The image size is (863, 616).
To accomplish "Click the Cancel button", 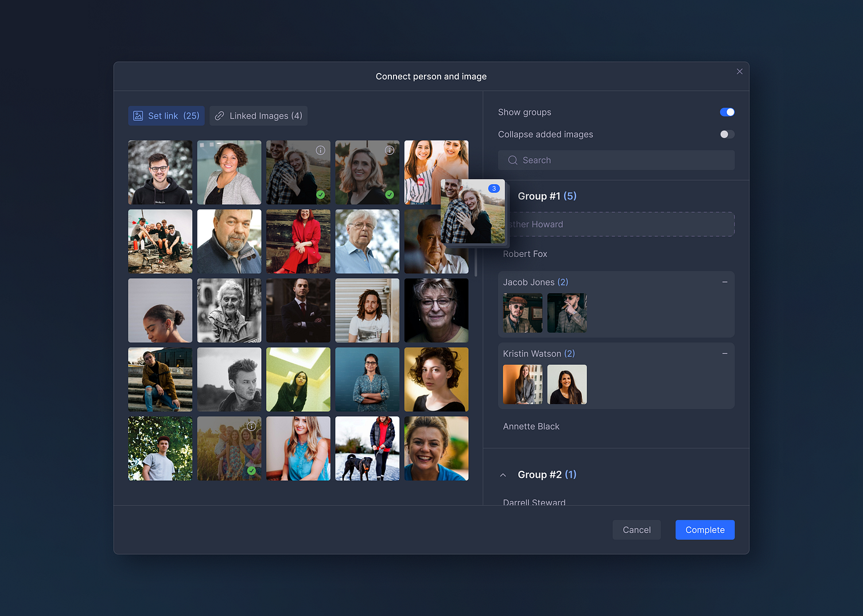I will click(x=636, y=530).
